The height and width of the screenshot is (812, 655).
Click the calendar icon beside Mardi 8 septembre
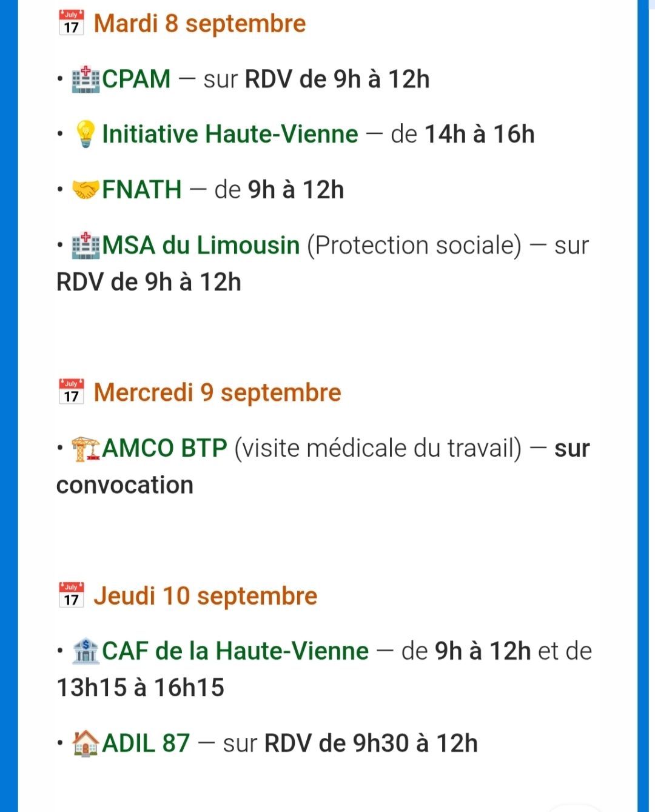tap(71, 23)
